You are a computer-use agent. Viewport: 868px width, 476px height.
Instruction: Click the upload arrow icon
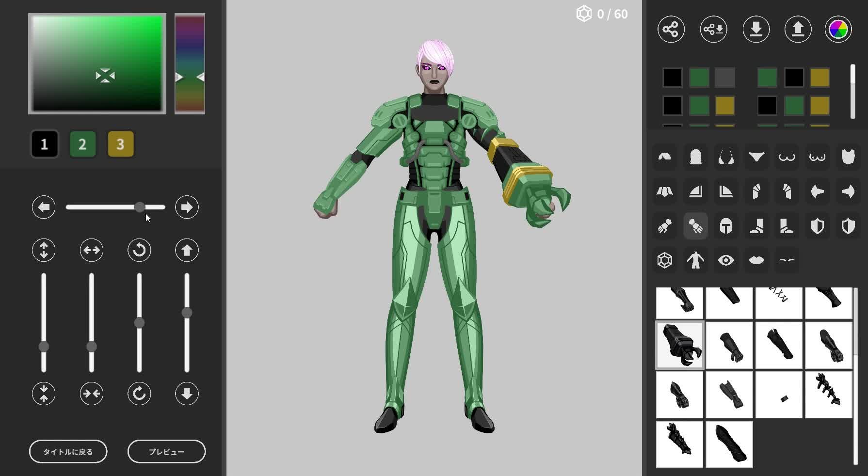(798, 29)
